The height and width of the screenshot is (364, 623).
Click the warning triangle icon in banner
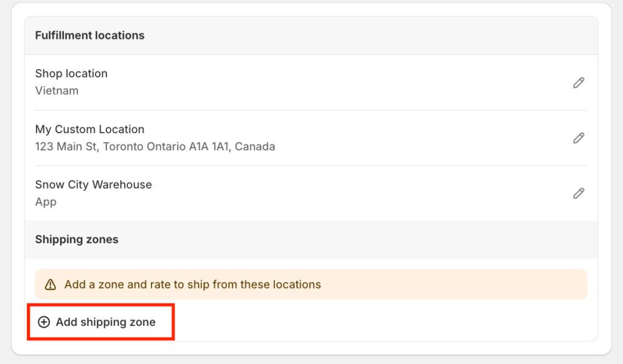click(50, 284)
